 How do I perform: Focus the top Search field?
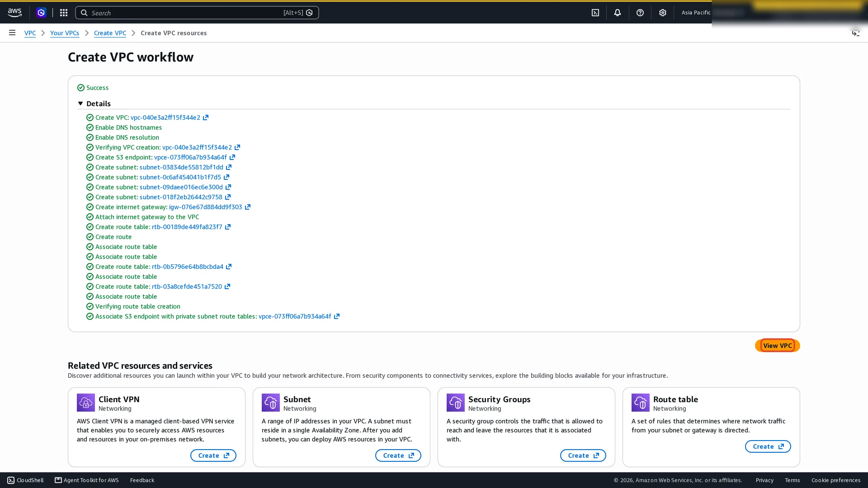point(197,13)
